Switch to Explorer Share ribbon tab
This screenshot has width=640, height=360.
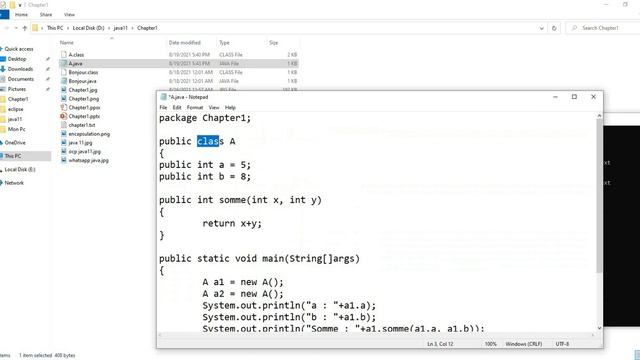46,15
